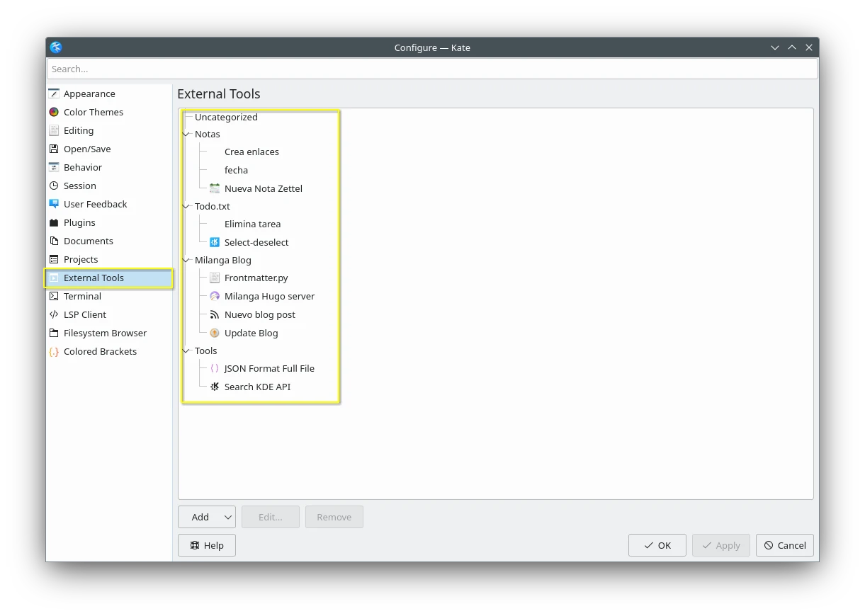Collapse the Milanga Blog category
Screen dimensions: 865x616
pyautogui.click(x=187, y=260)
